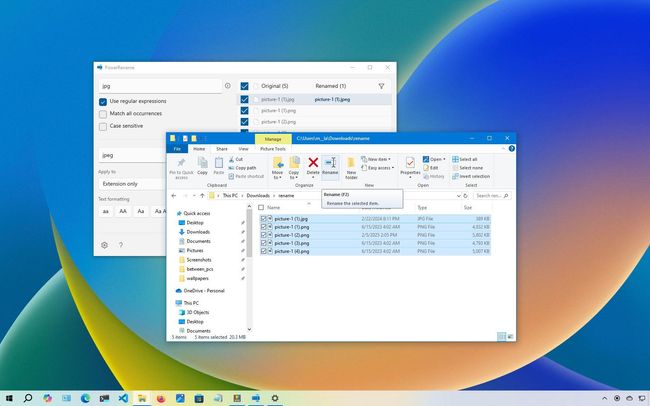Enable the Case sensitive option
Screen dimensions: 650x406
tap(103, 126)
